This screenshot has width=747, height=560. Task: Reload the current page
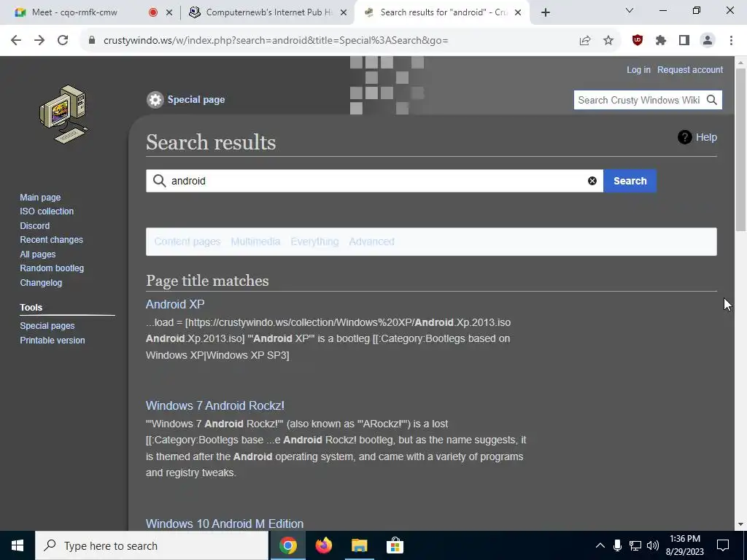pos(63,41)
